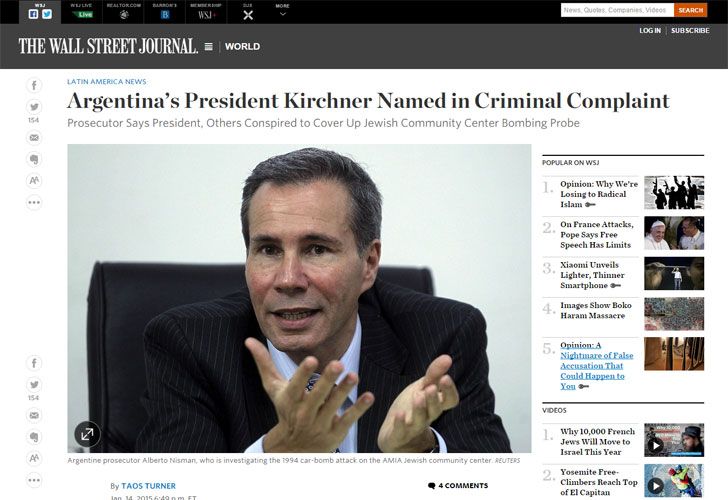Open author TAOS TURNER link
This screenshot has height=500, width=728.
[149, 486]
